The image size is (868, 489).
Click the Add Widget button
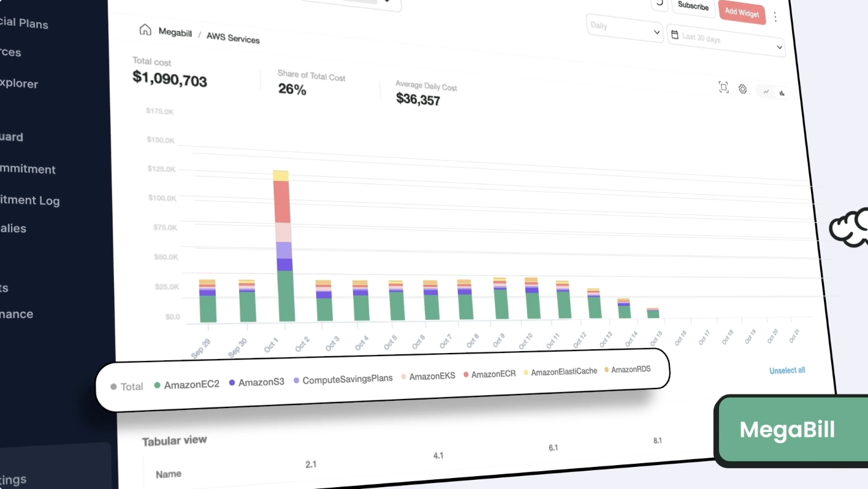(742, 12)
